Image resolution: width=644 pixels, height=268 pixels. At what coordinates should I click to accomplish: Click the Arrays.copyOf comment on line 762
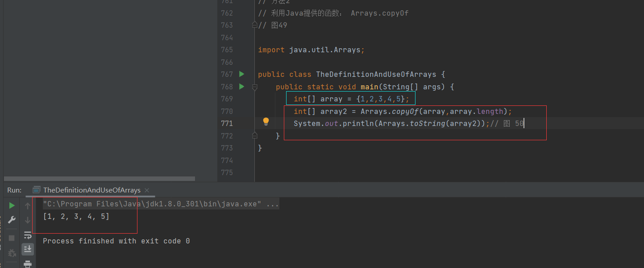(333, 13)
